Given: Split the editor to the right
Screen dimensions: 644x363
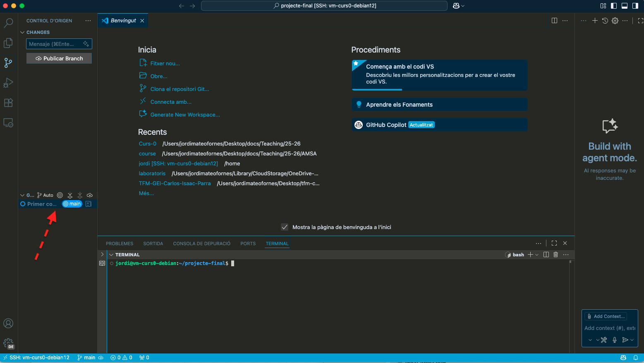Looking at the screenshot, I should pos(555,21).
